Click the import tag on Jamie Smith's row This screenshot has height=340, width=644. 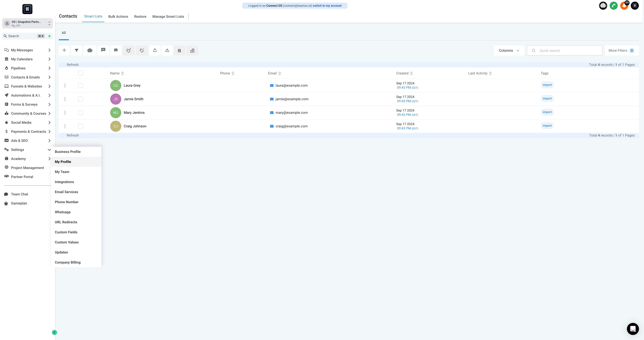pos(547,99)
